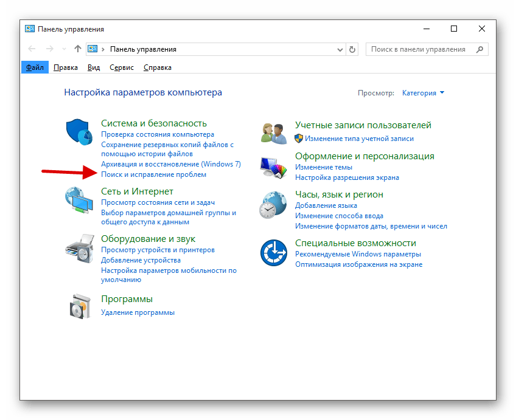This screenshot has width=516, height=420.
Task: Open the Вид menu
Action: (x=93, y=67)
